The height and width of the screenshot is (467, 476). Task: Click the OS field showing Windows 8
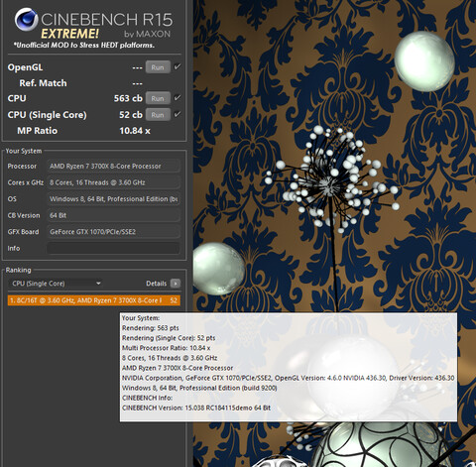(114, 199)
